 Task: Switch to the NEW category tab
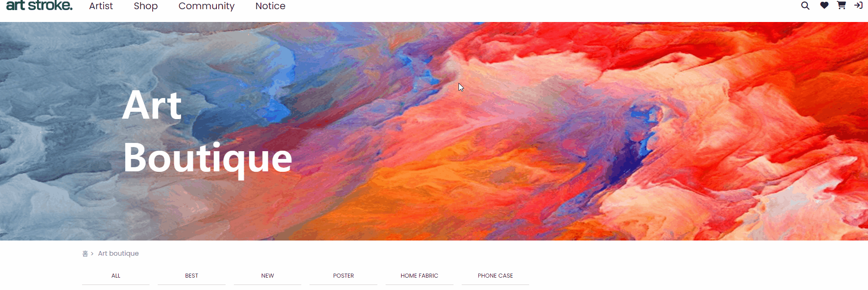pos(268,276)
